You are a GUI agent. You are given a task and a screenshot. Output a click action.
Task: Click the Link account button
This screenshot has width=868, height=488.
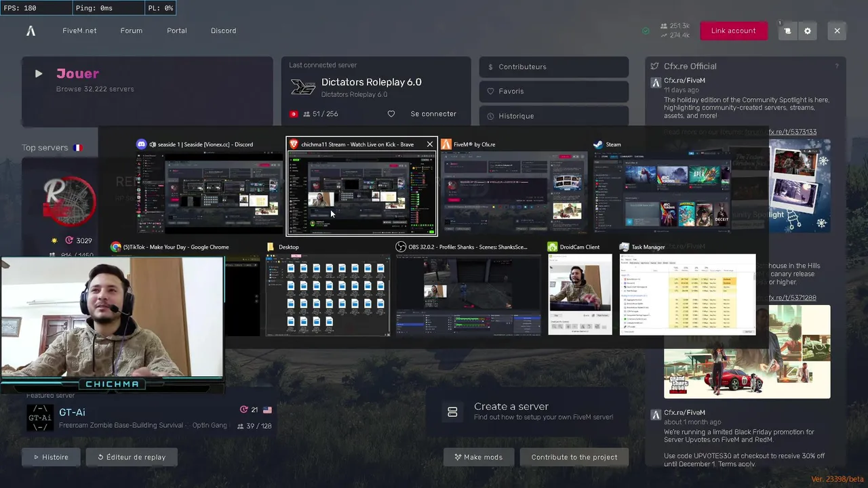pyautogui.click(x=734, y=30)
